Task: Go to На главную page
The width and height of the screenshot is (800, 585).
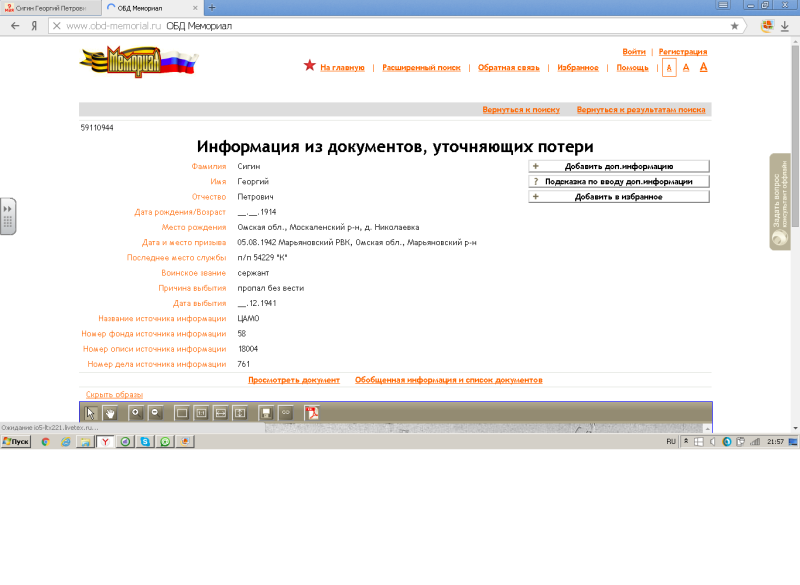Action: coord(342,67)
